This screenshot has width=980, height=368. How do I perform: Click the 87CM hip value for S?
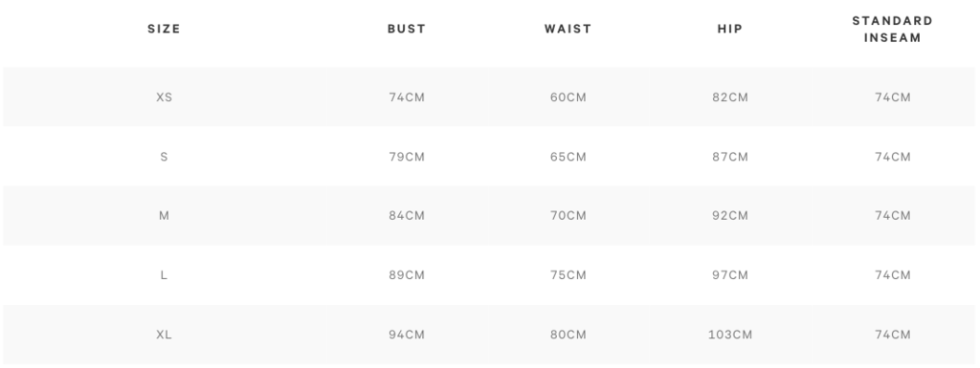(x=730, y=157)
